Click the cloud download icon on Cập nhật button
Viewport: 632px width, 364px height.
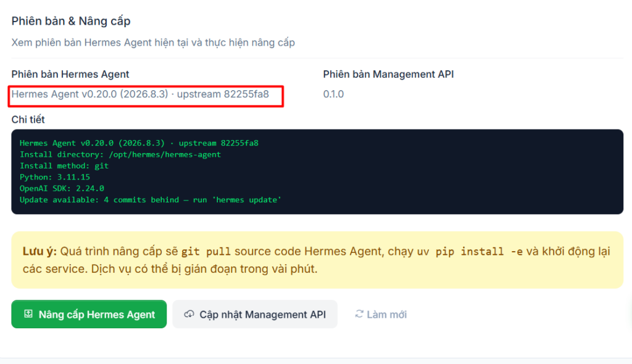[189, 314]
